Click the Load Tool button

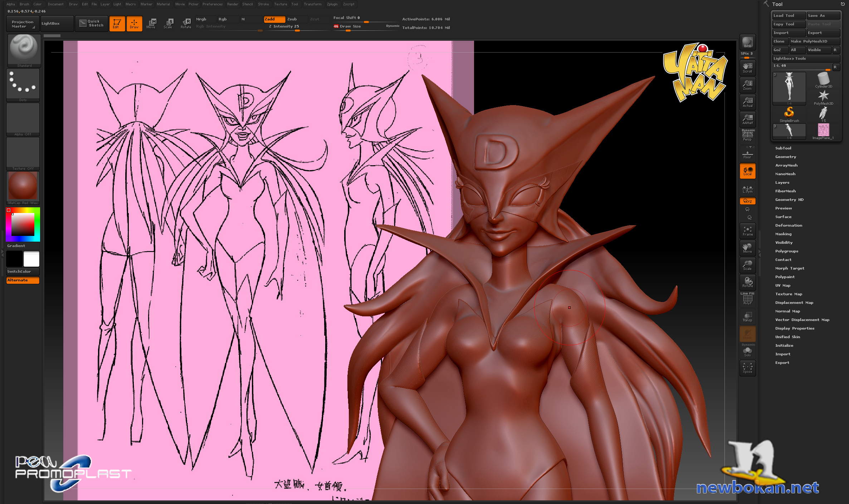789,15
